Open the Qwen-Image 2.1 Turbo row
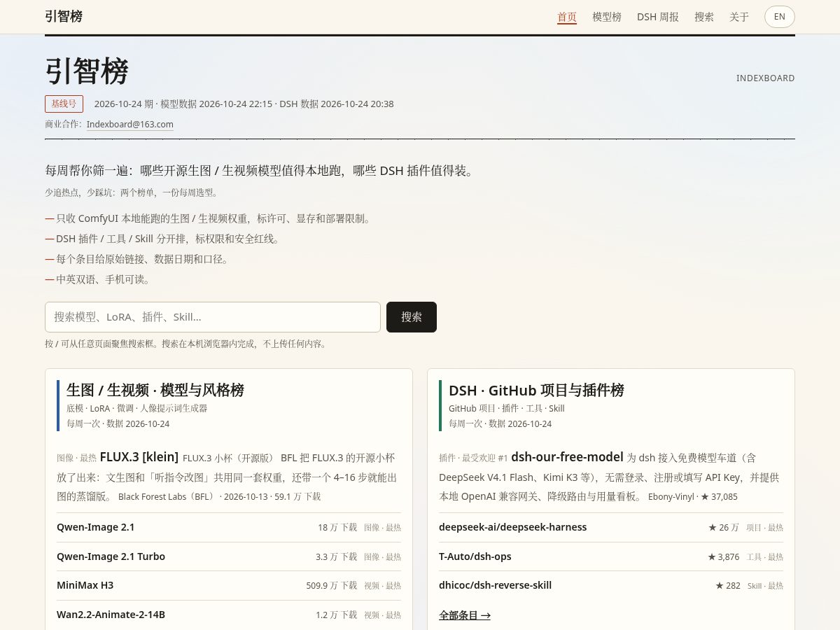Image resolution: width=840 pixels, height=630 pixels. coord(229,556)
